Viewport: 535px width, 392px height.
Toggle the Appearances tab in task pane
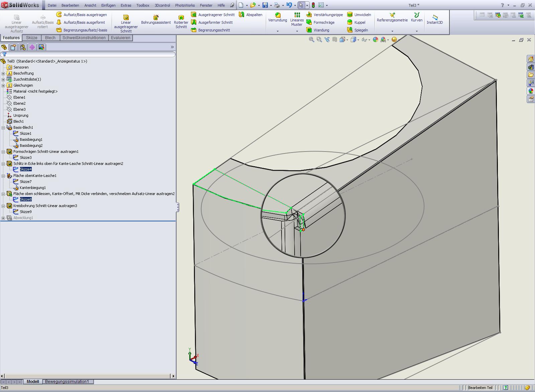click(x=531, y=91)
